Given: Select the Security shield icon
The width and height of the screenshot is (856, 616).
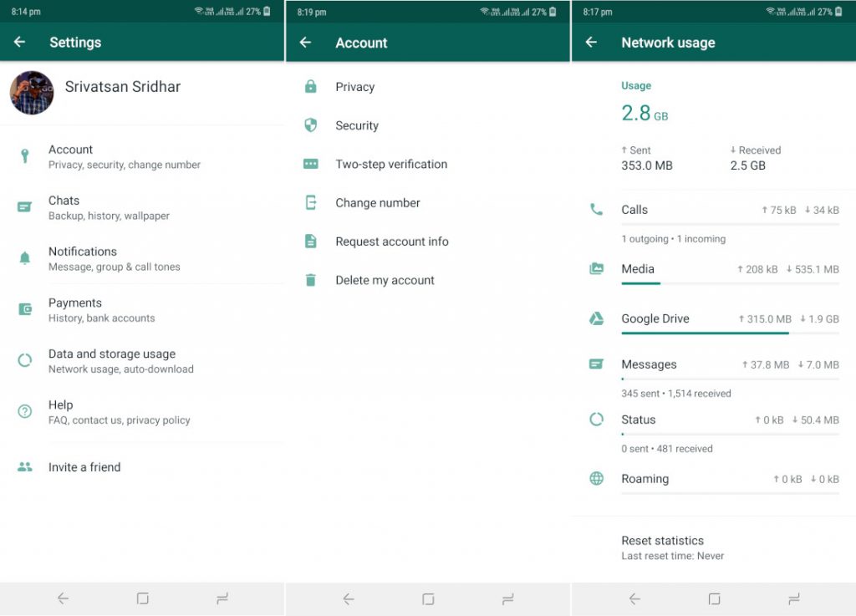Looking at the screenshot, I should (x=311, y=125).
